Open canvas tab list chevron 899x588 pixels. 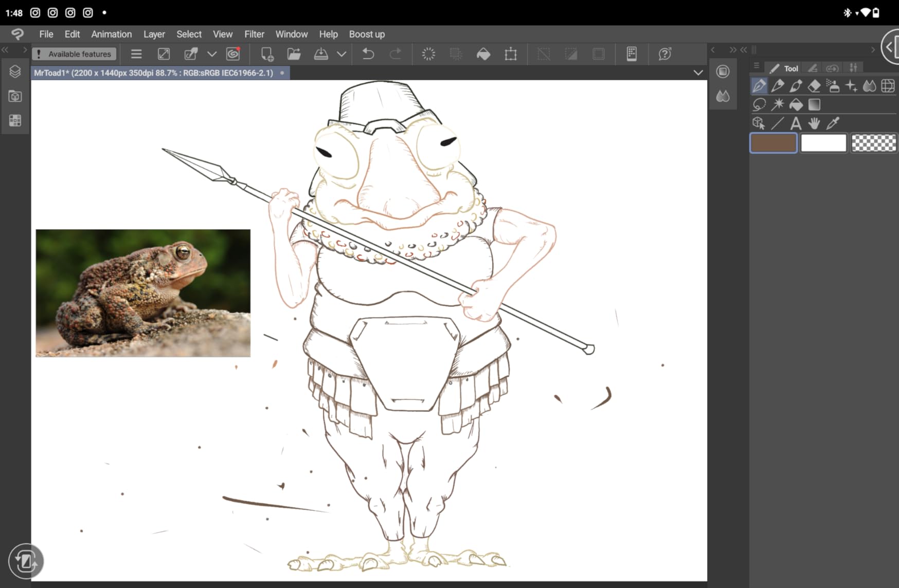(698, 72)
